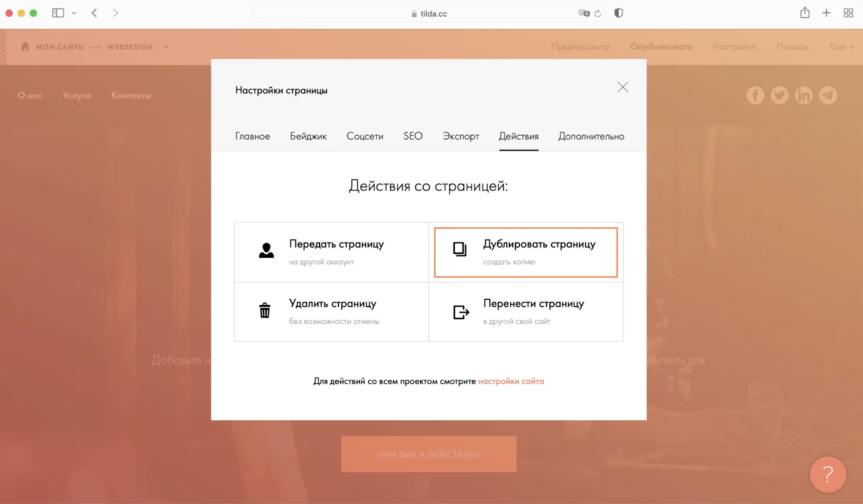Click the shield icon in the address bar
The image size is (863, 504).
click(x=618, y=13)
